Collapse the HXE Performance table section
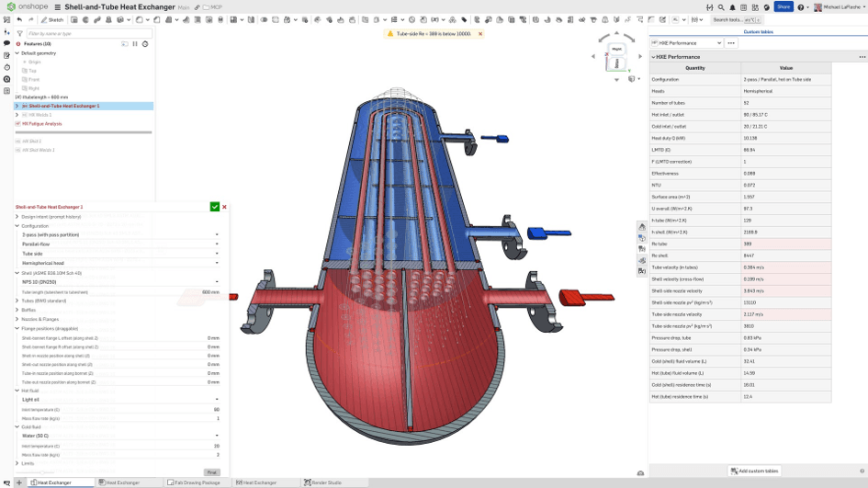 click(654, 57)
